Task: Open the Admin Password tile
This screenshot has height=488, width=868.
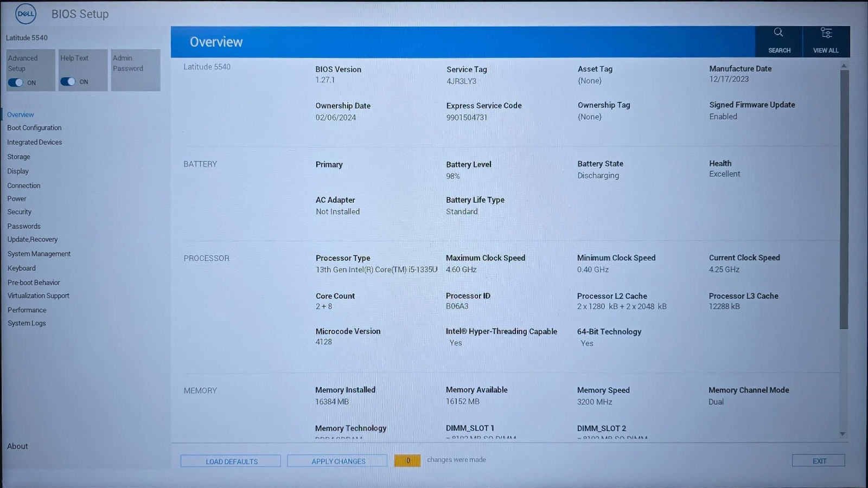Action: (136, 70)
